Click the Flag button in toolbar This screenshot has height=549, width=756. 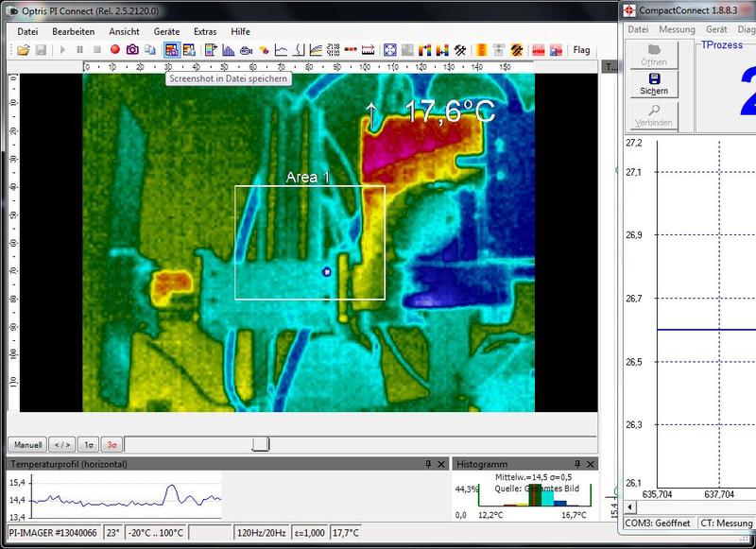[x=581, y=50]
